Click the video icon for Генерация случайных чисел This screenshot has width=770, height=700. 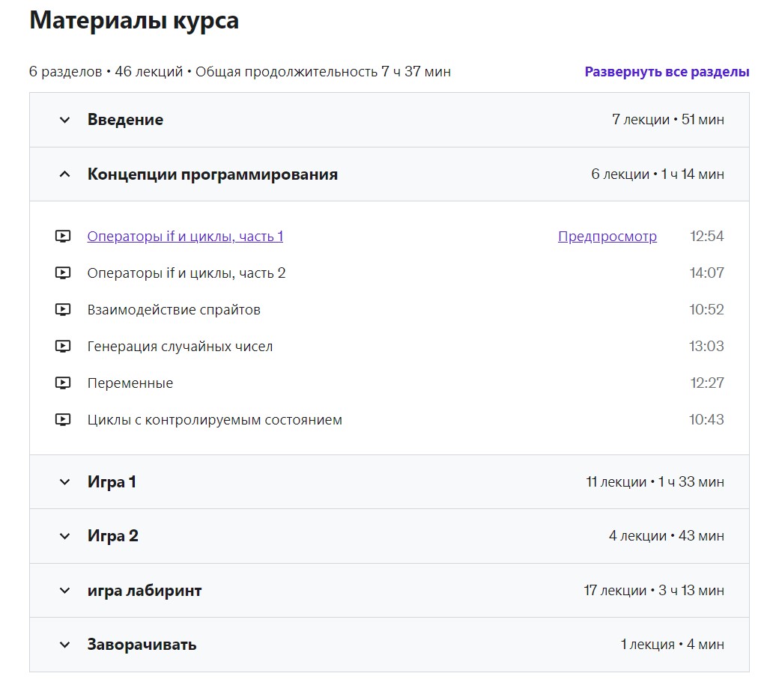(64, 346)
